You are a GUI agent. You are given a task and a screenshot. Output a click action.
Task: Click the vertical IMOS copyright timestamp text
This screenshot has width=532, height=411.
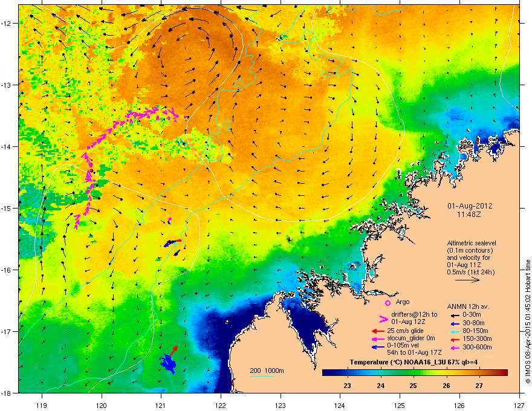pos(528,322)
